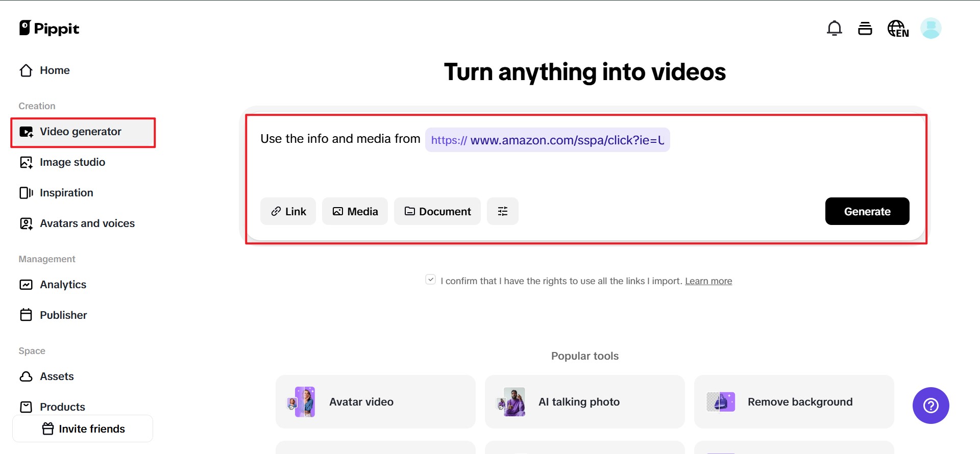Click the Document button

437,211
